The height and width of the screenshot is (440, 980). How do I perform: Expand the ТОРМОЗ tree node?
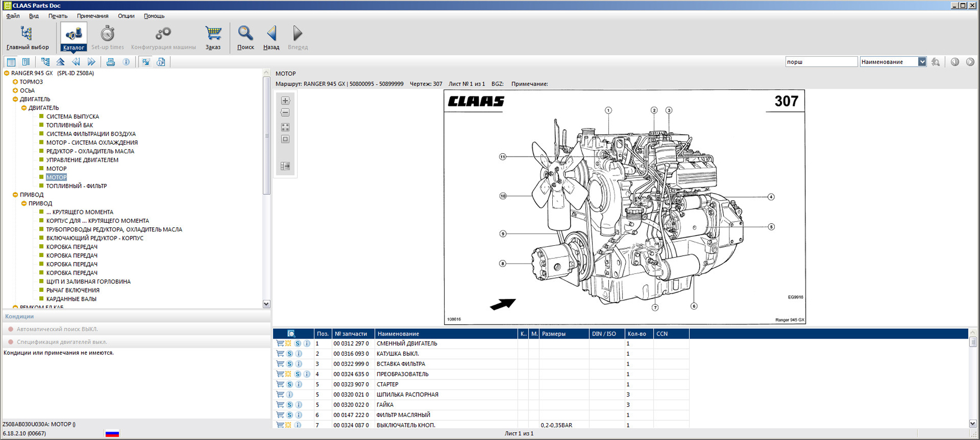(15, 82)
